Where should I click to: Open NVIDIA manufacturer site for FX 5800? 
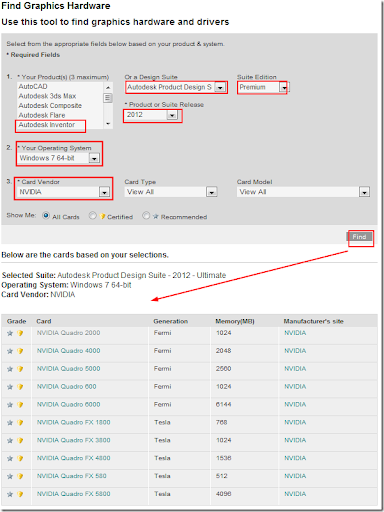point(295,494)
